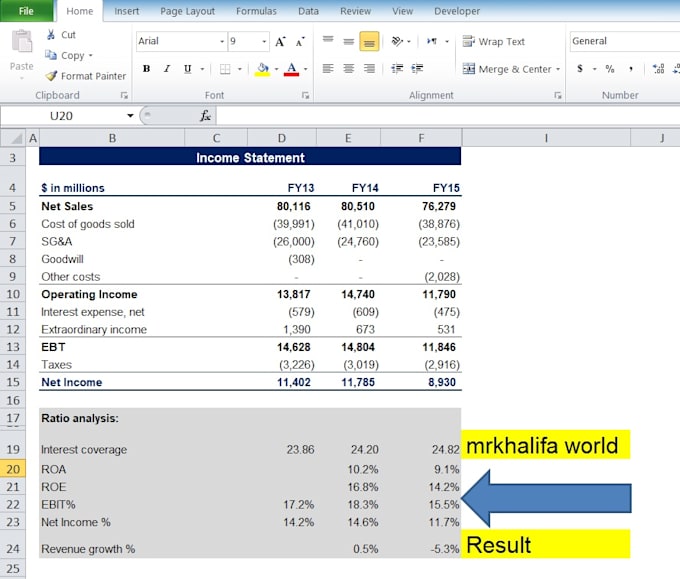Viewport: 680px width, 579px height.
Task: Switch to the Data tab
Action: 308,11
